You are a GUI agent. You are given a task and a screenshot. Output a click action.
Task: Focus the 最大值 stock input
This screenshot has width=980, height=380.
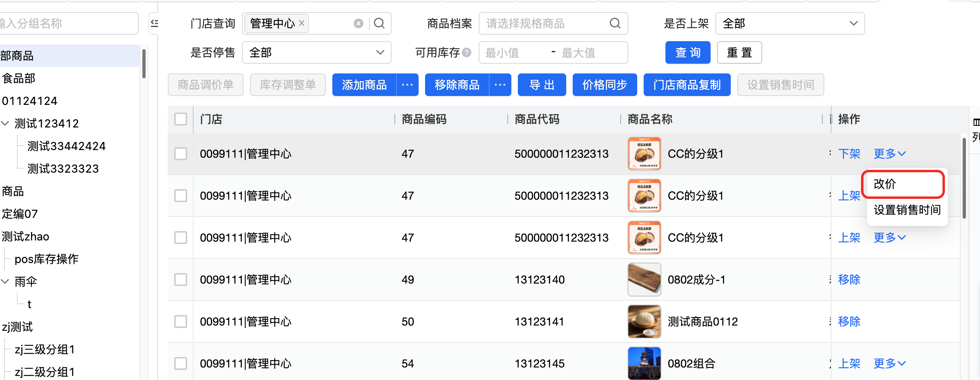pos(592,52)
